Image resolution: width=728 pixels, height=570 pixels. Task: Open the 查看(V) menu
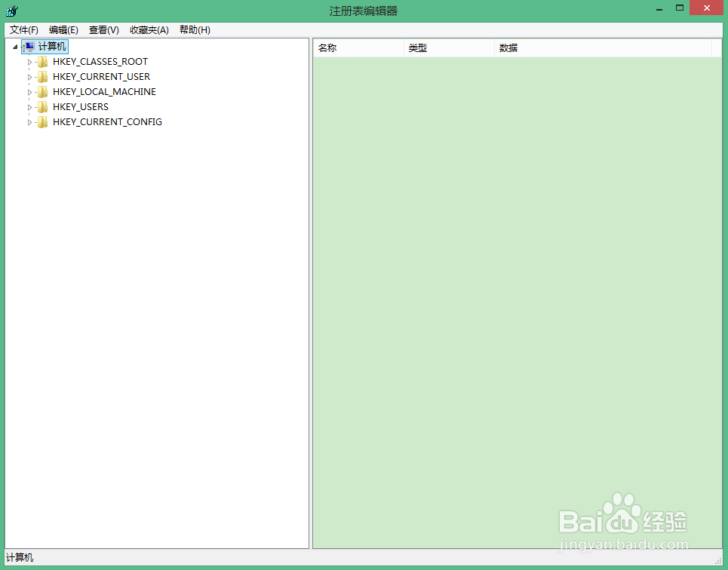coord(104,30)
